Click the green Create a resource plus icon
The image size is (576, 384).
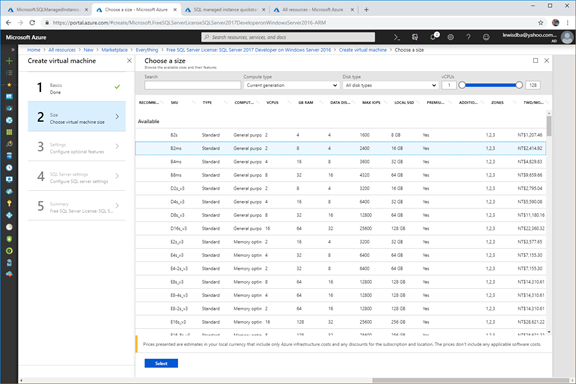tap(9, 61)
